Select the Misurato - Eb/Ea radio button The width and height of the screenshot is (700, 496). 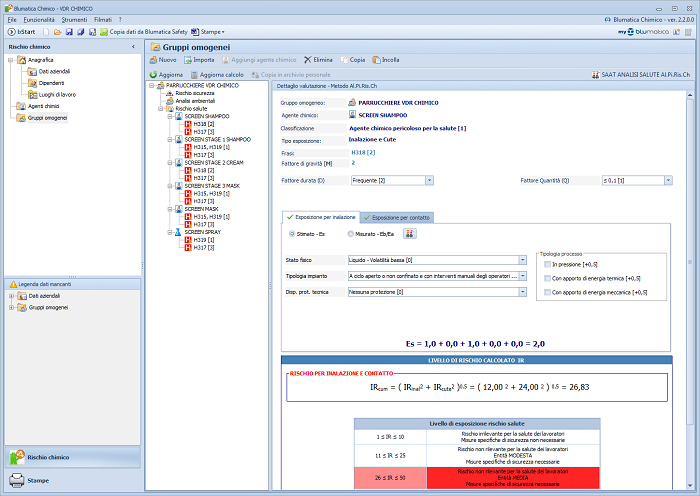click(351, 233)
